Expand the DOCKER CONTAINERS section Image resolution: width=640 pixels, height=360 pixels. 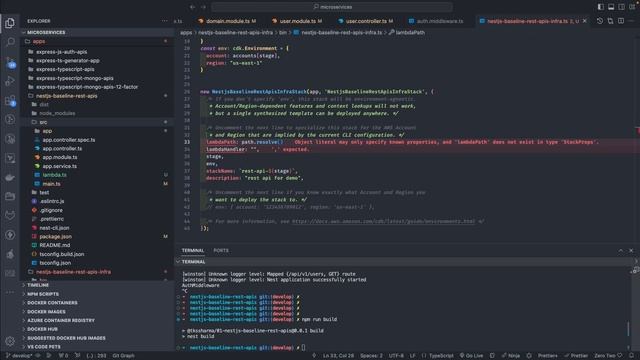[x=97, y=303]
